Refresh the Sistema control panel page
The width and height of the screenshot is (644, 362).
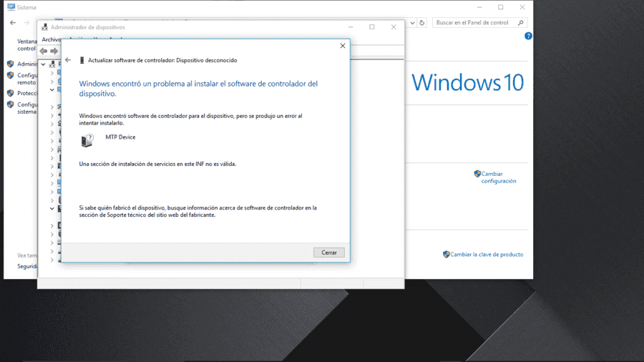tap(421, 23)
